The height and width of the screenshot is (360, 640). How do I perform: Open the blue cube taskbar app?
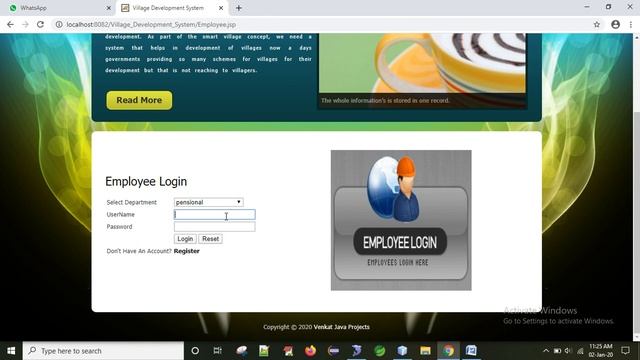coord(402,351)
